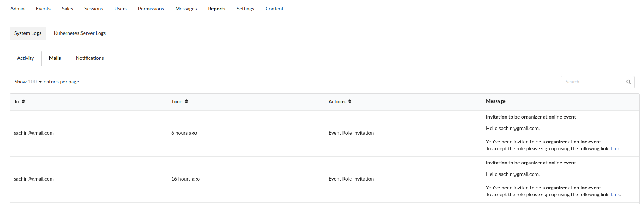Go to the Permissions menu
The image size is (644, 204).
151,9
